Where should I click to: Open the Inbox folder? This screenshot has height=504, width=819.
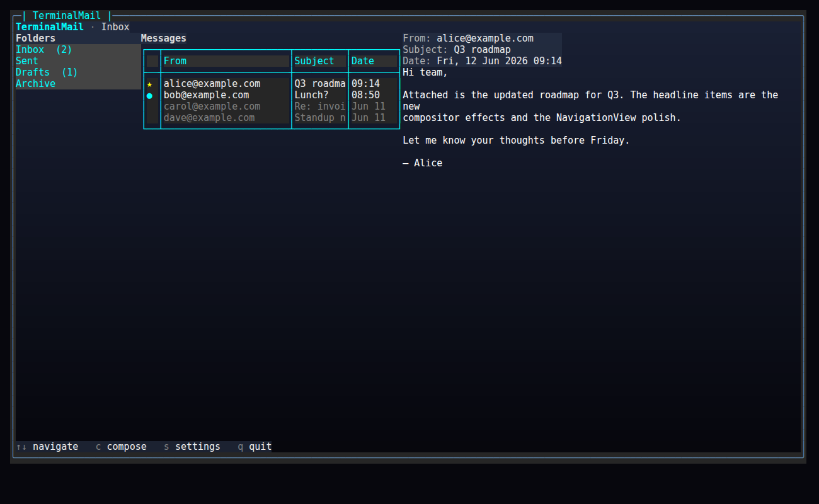coord(78,50)
